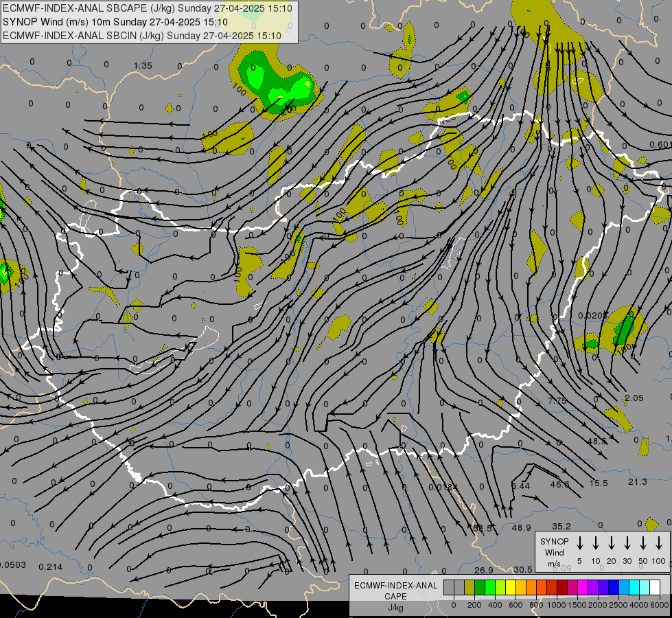The height and width of the screenshot is (618, 672).
Task: Click the 1.35 value on the map
Action: click(143, 66)
